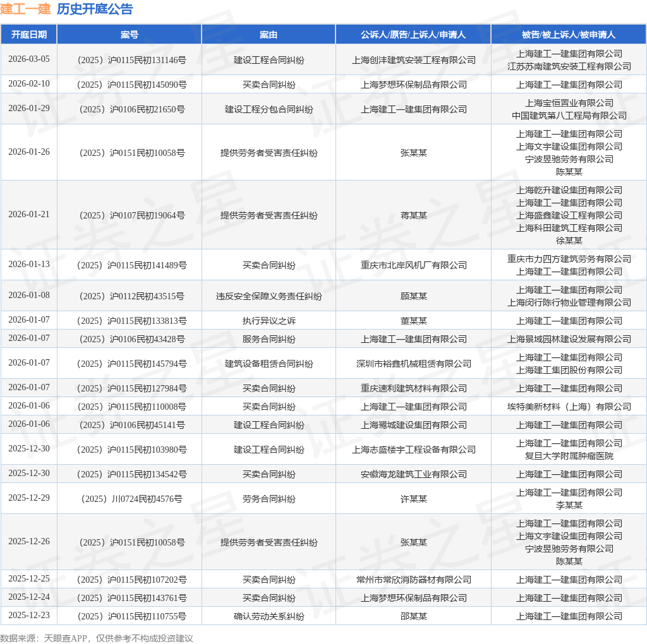This screenshot has width=647, height=644.
Task: Click plaintiff 蒋某某
Action: coord(413,216)
